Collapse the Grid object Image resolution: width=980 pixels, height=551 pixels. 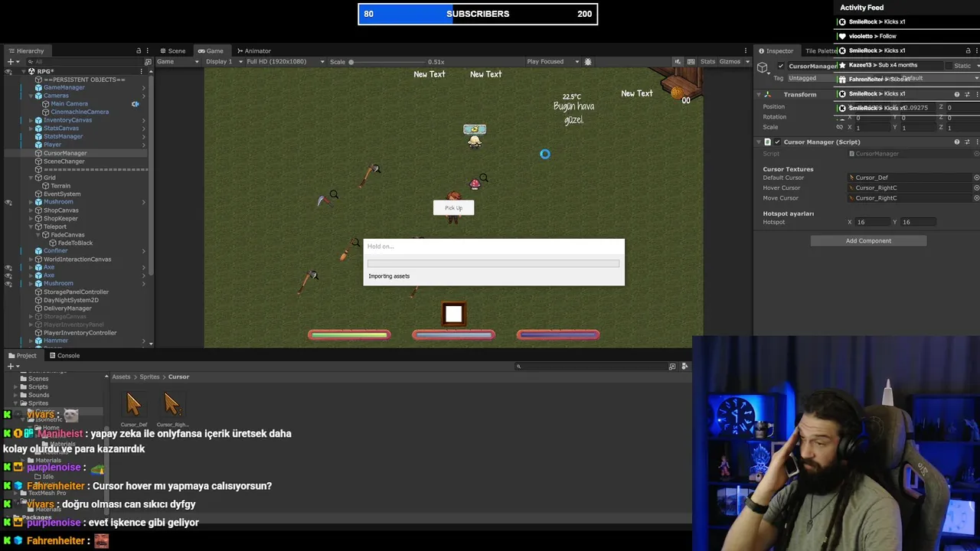pos(31,178)
